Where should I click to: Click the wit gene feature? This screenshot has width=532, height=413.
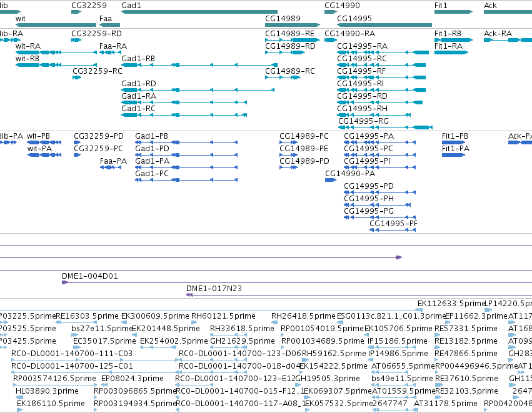(x=56, y=25)
